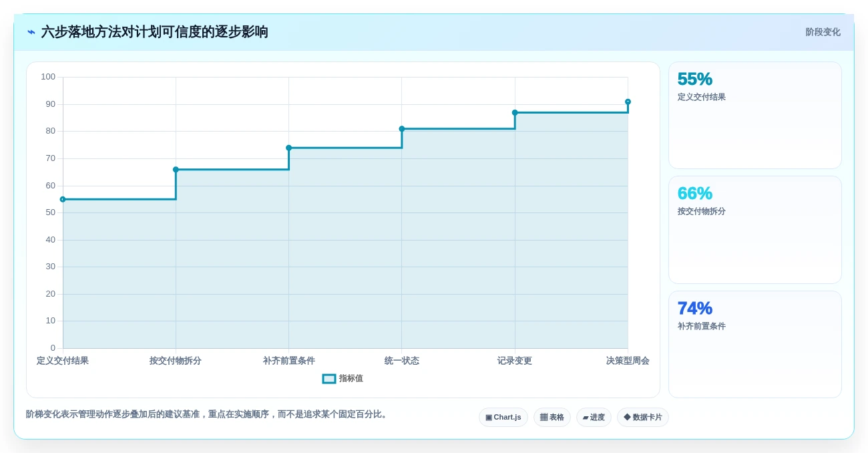Click the 100 y-axis tick label

(48, 77)
